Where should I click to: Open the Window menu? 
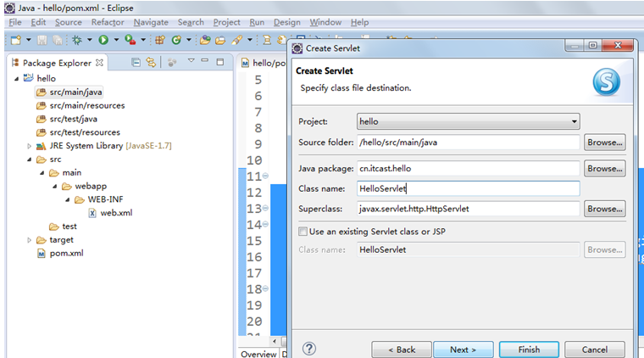[x=325, y=22]
